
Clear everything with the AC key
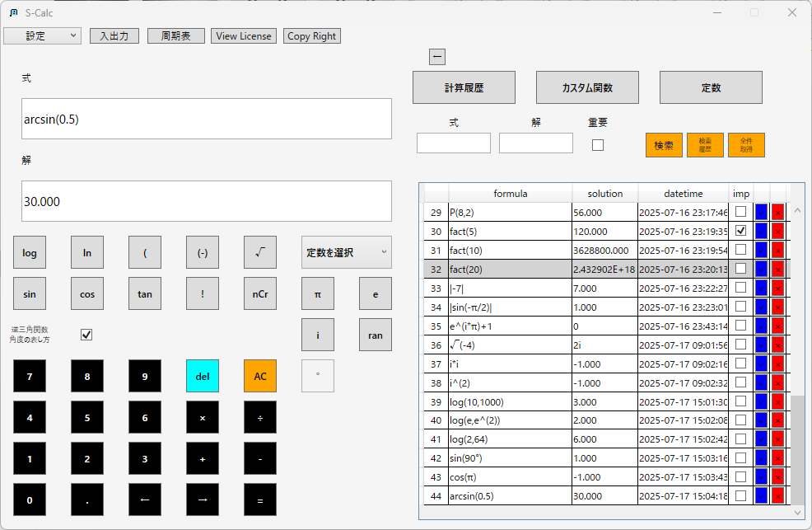point(260,376)
